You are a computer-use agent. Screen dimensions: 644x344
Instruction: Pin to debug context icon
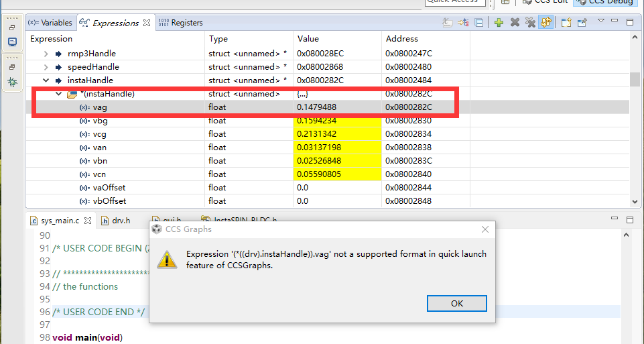click(x=582, y=23)
